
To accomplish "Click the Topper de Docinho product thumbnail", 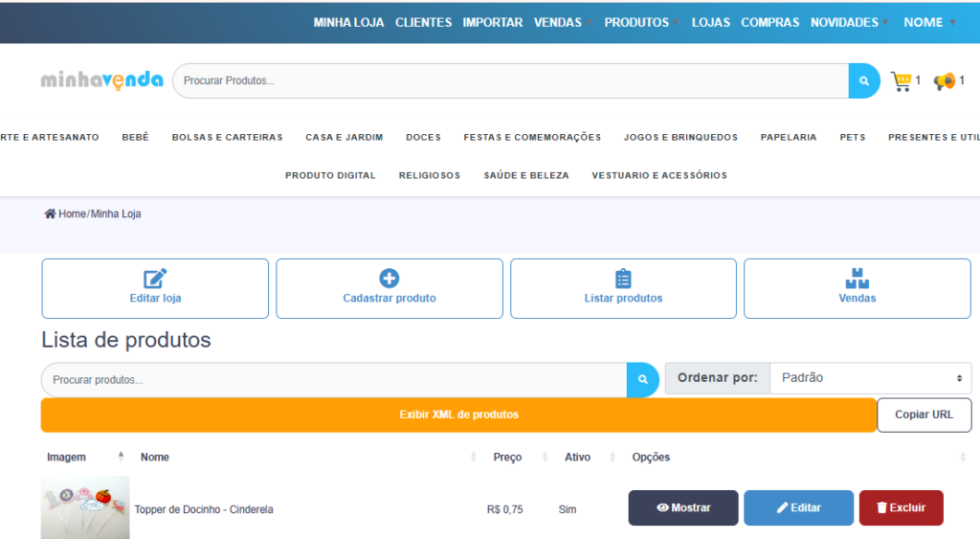I will pyautogui.click(x=85, y=507).
